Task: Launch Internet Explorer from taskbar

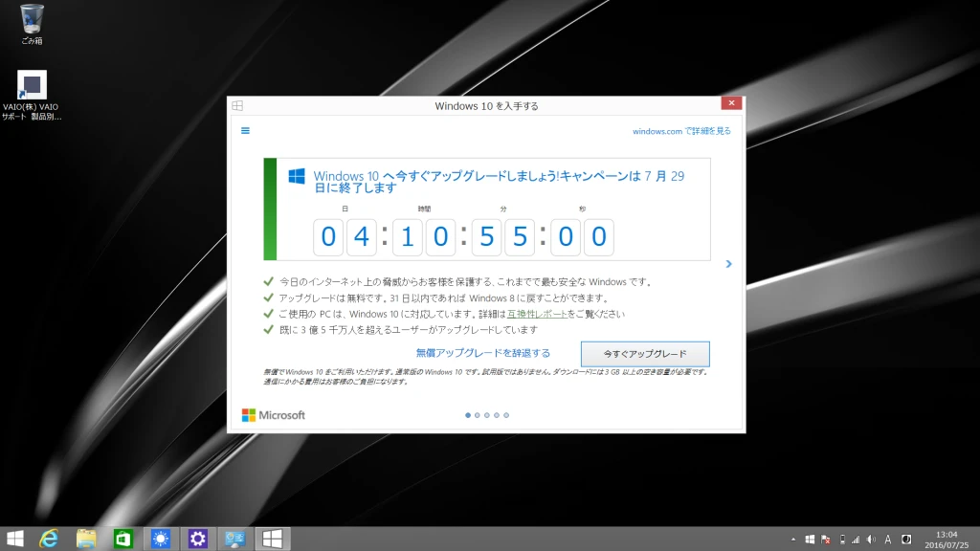Action: coord(49,539)
